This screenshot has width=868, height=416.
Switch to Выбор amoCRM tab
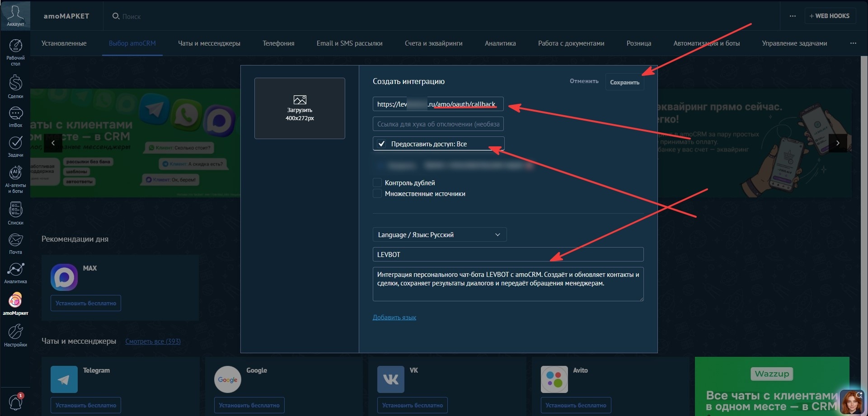click(132, 43)
